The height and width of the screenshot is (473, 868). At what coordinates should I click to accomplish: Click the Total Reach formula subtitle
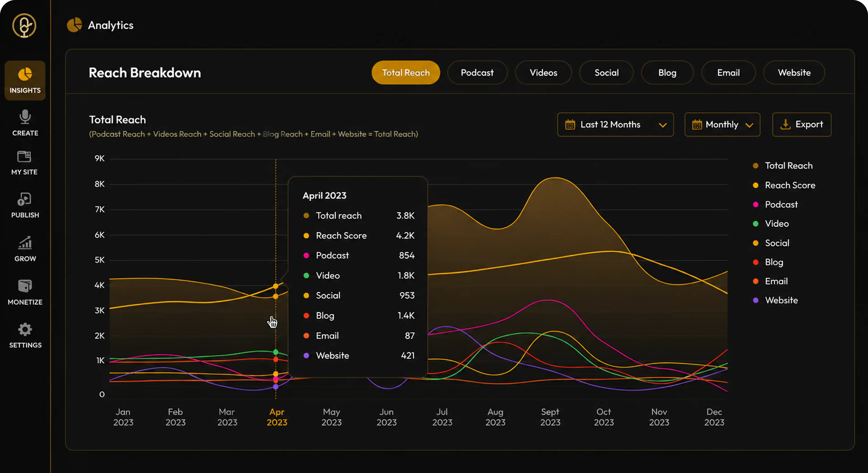click(253, 134)
